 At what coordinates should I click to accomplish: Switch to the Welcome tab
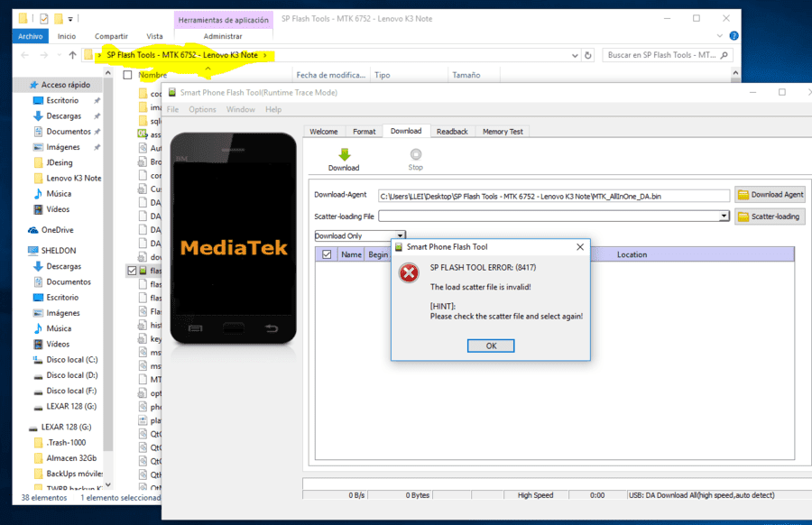pyautogui.click(x=324, y=132)
